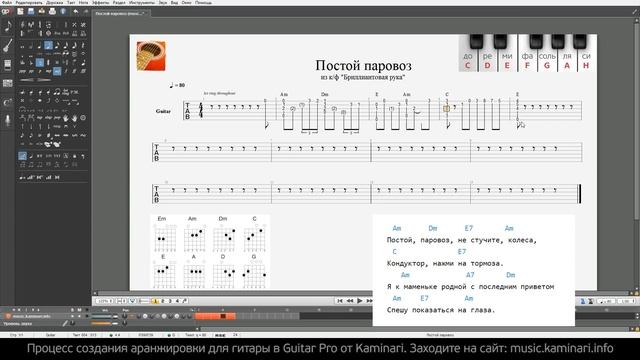Click the orange track bars in timeline
640x360 pixels.
(x=215, y=316)
